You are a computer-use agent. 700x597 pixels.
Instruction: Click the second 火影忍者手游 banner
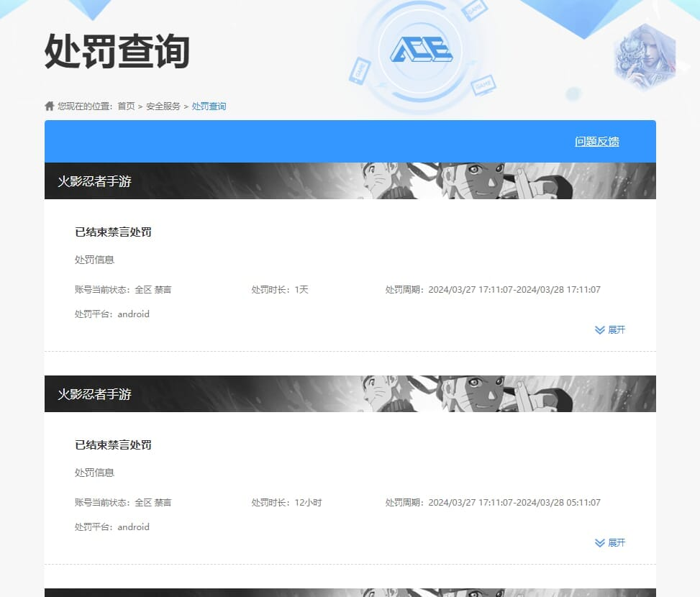[350, 393]
